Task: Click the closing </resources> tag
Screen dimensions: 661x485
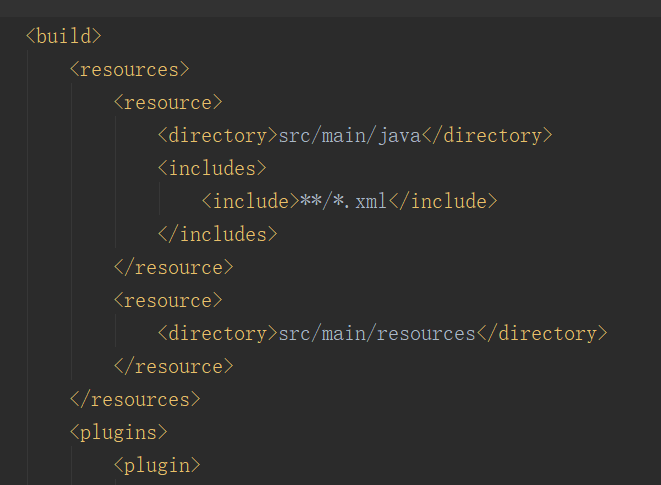Action: (135, 399)
